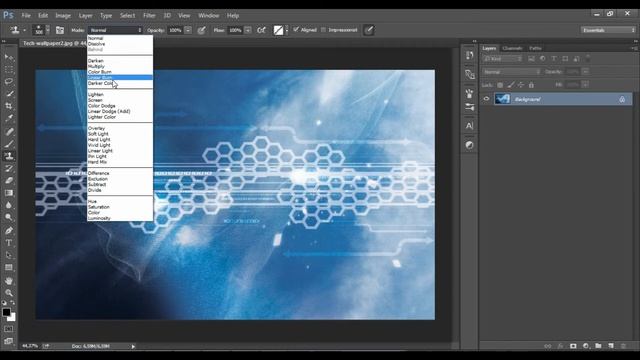Open the Filter menu
Screen dimensions: 640x360
(x=149, y=16)
